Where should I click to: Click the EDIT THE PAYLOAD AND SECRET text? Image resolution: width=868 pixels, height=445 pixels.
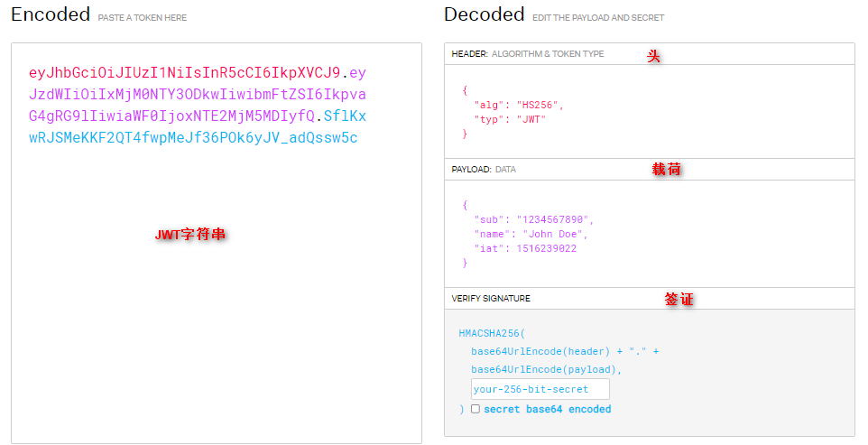point(597,18)
